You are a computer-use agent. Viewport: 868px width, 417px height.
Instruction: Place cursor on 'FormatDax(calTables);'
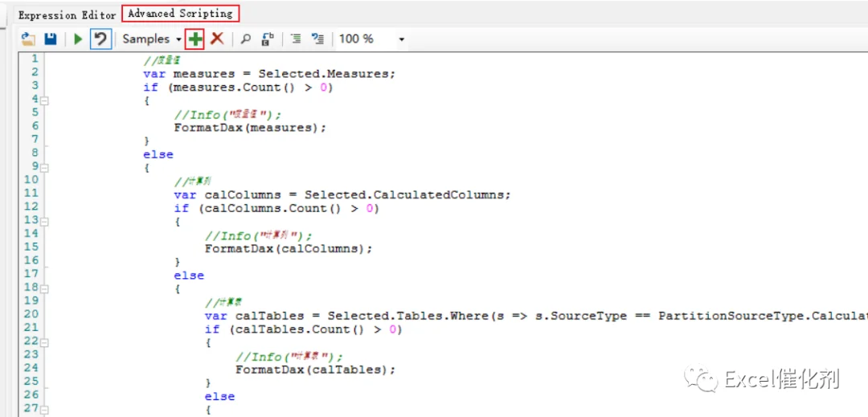pyautogui.click(x=316, y=370)
